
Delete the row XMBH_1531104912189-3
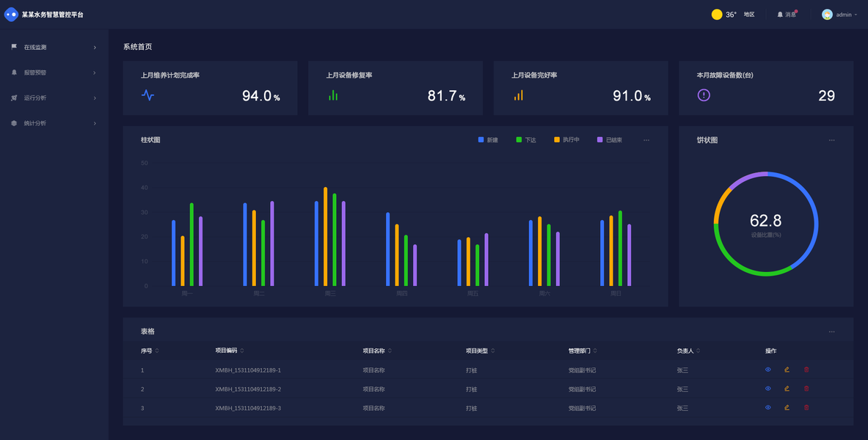coord(806,407)
